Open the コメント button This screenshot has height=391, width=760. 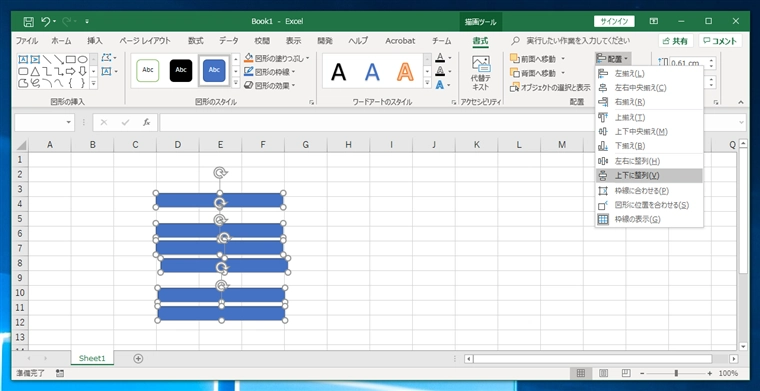(720, 41)
